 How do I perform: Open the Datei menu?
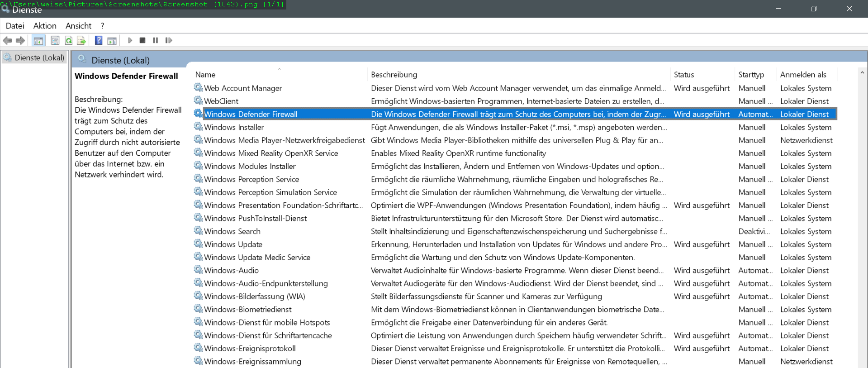(x=15, y=26)
